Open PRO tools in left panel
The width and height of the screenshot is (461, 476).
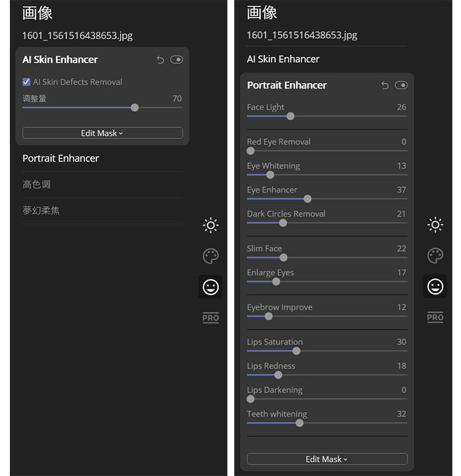pos(211,318)
